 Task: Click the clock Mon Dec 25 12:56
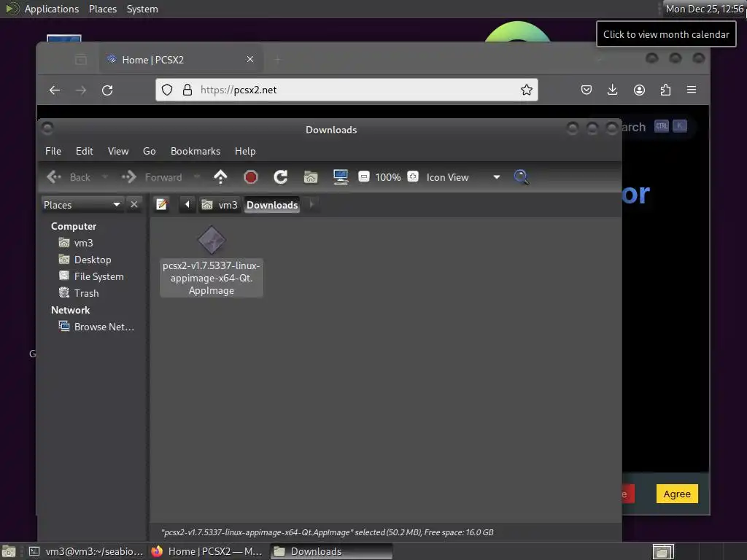tap(704, 9)
